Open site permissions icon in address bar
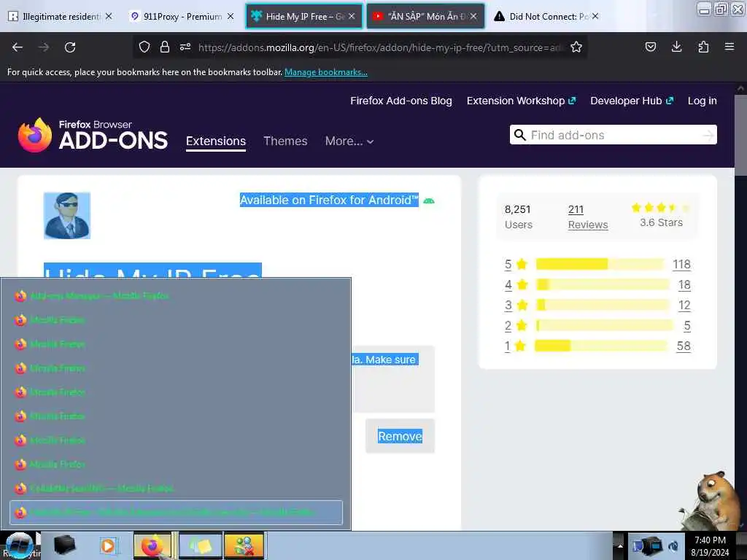The width and height of the screenshot is (747, 560). (185, 47)
